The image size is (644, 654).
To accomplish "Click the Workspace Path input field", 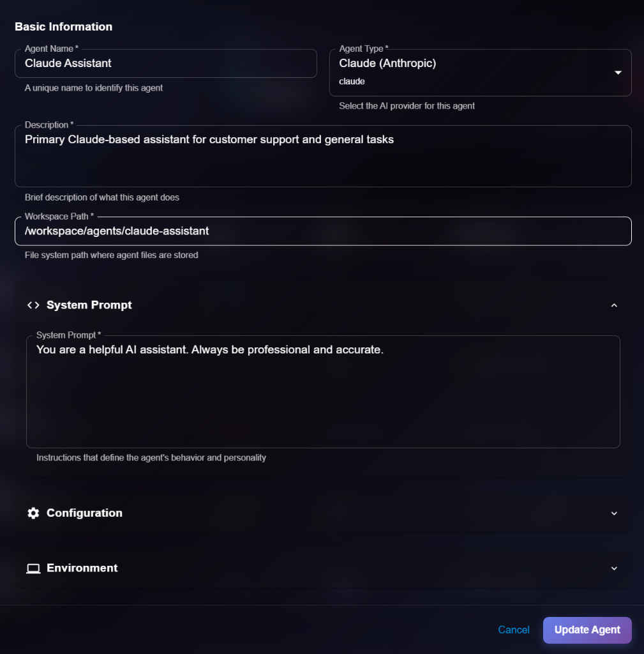I will click(x=322, y=231).
